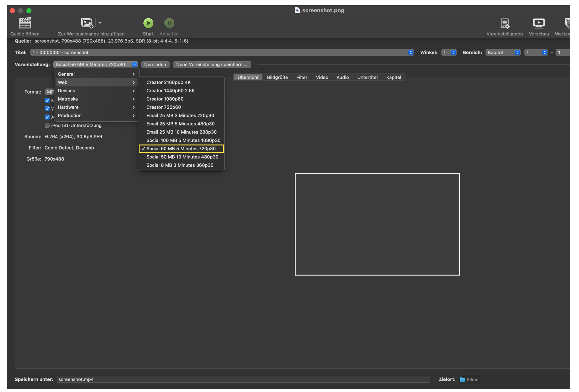Toggle the second checked checkbox below Format
The height and width of the screenshot is (392, 579).
coord(47,109)
